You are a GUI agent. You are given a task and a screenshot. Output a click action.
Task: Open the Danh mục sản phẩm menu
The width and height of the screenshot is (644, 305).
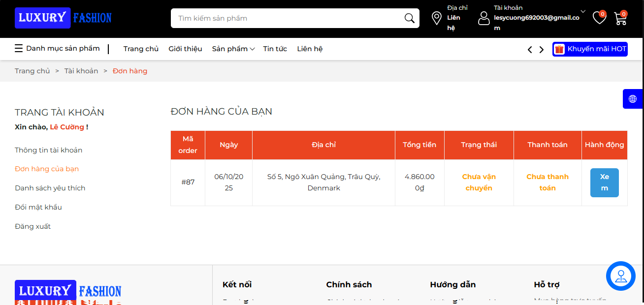click(57, 49)
